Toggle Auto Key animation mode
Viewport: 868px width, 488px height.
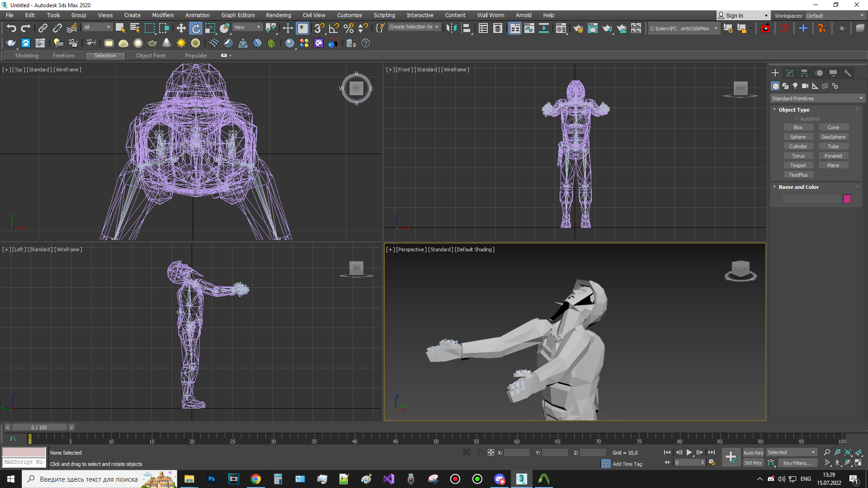point(753,452)
